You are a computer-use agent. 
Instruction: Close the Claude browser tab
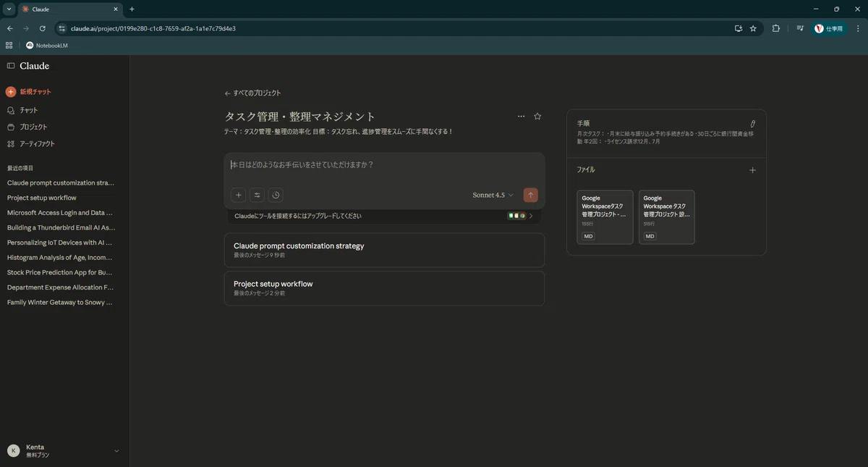(116, 9)
